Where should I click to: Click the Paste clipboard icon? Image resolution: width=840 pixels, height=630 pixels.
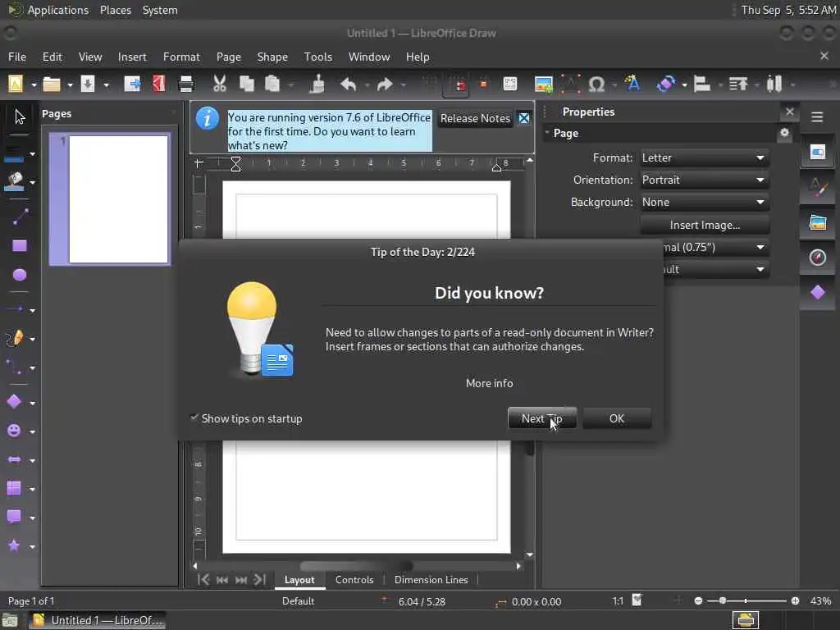(272, 84)
